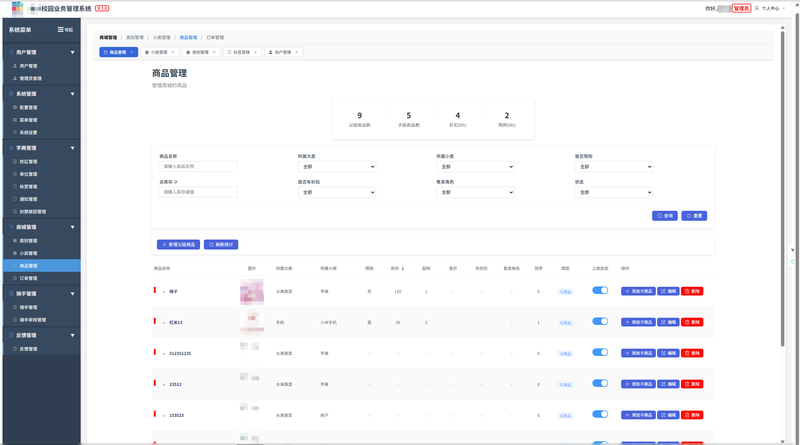Open 管理员管理 from the sidebar
Viewport: 800px width, 445px height.
click(x=30, y=78)
